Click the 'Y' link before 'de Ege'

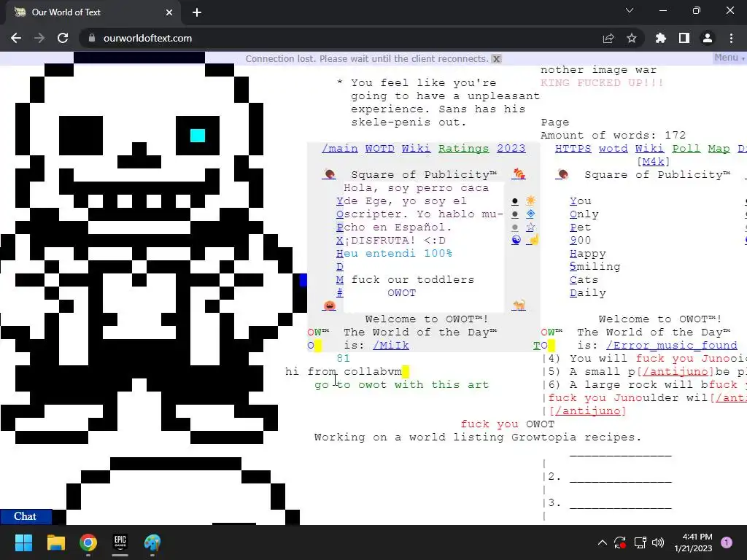[340, 201]
